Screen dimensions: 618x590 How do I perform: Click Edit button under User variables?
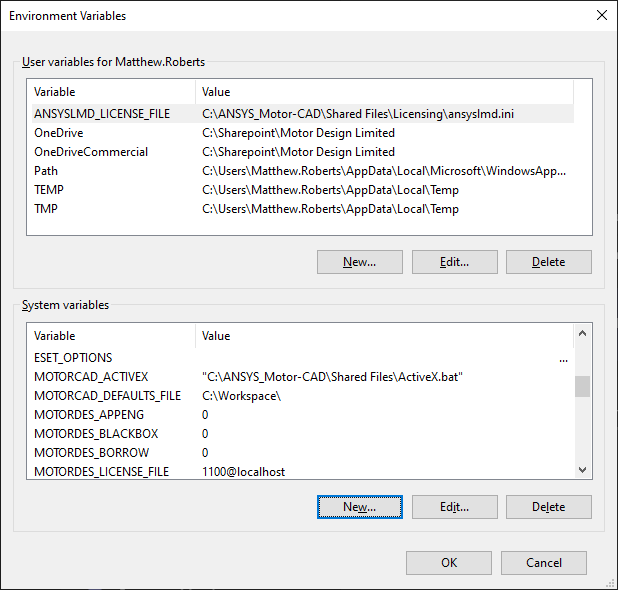(454, 262)
